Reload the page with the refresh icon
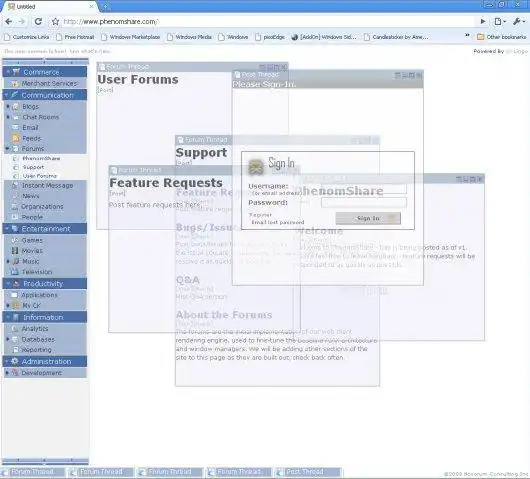 [x=38, y=22]
